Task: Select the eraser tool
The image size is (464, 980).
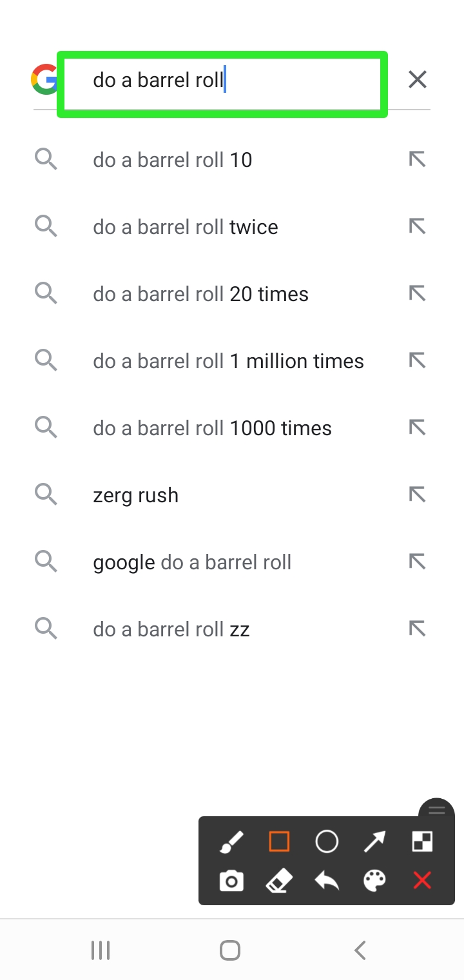Action: [x=279, y=881]
